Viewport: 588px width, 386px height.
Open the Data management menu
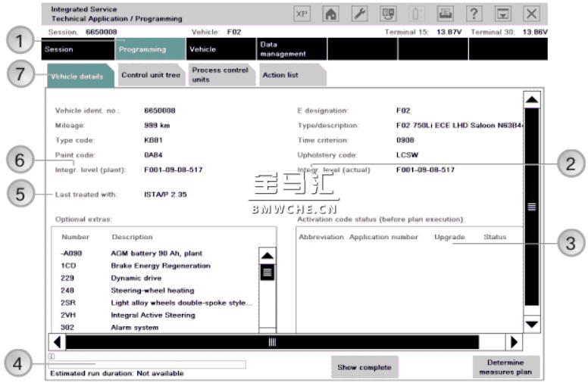[x=292, y=49]
